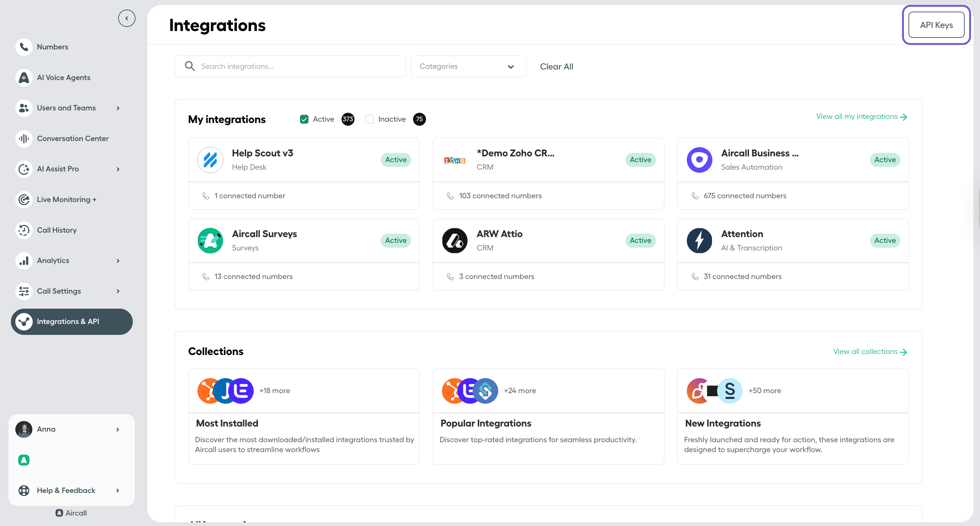Open the AI Assist Pro menu item

58,169
